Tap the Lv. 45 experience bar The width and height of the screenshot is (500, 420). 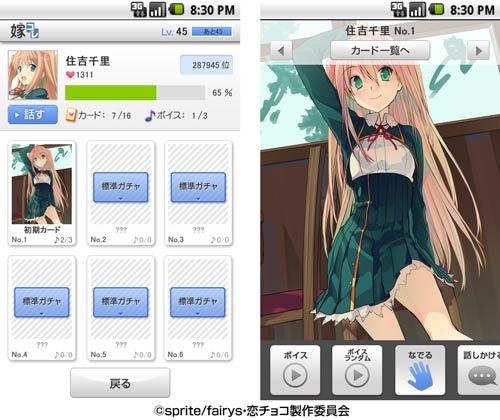pyautogui.click(x=212, y=32)
